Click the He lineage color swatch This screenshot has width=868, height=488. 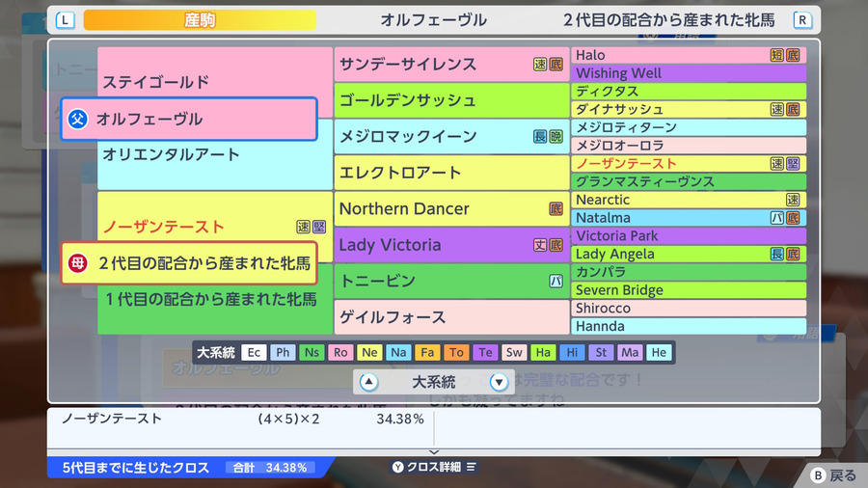659,352
